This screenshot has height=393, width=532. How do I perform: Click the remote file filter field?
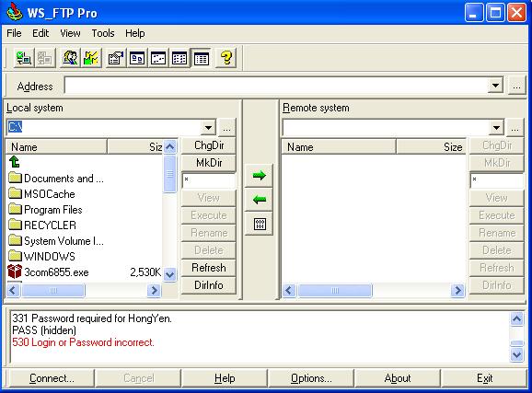click(497, 180)
